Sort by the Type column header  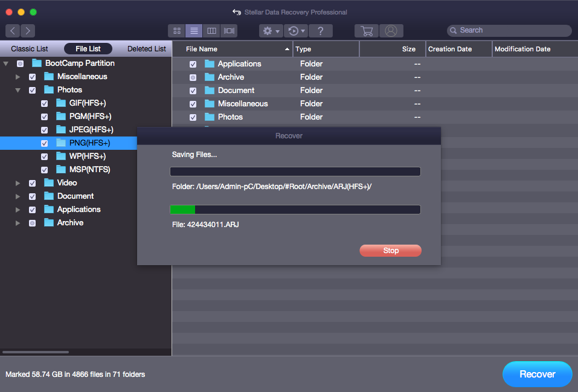point(326,49)
